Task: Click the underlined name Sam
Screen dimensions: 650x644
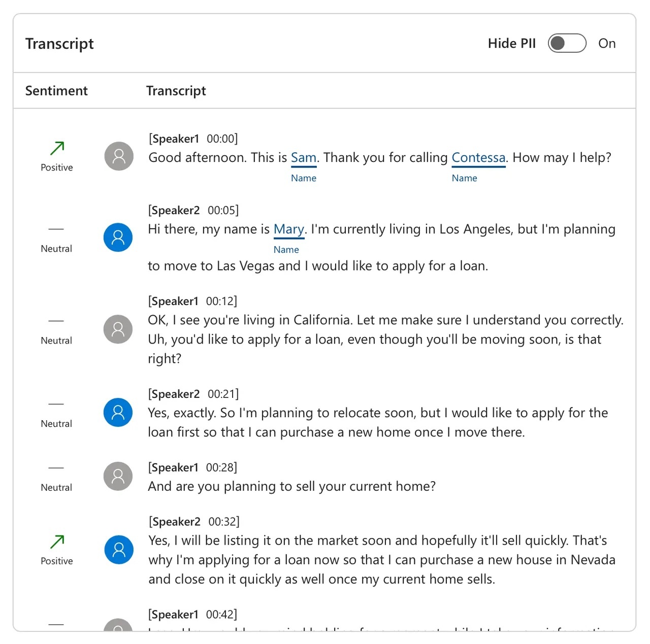Action: pos(303,158)
